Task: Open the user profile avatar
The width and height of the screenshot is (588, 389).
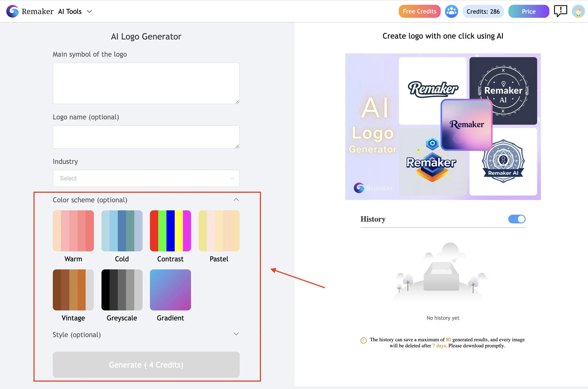Action: 578,12
